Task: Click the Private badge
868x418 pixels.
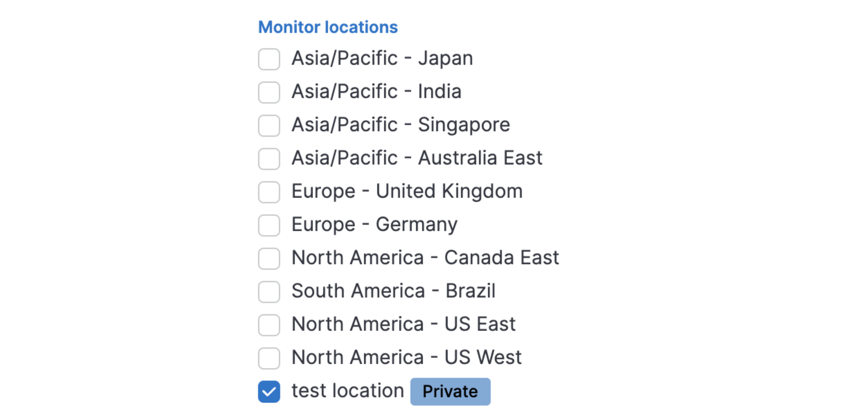Action: [x=450, y=391]
